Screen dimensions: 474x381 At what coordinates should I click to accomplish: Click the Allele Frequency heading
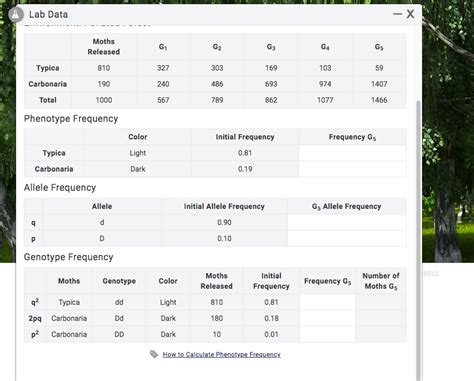[60, 188]
